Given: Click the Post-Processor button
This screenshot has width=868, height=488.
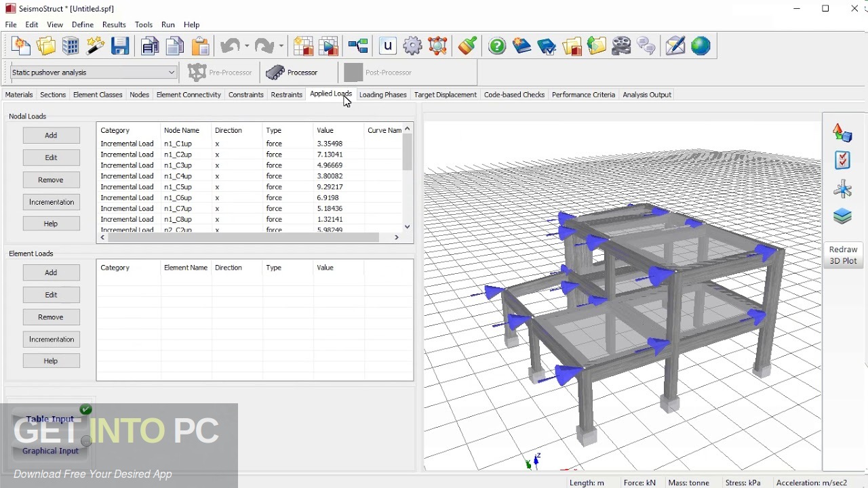Looking at the screenshot, I should pos(379,73).
